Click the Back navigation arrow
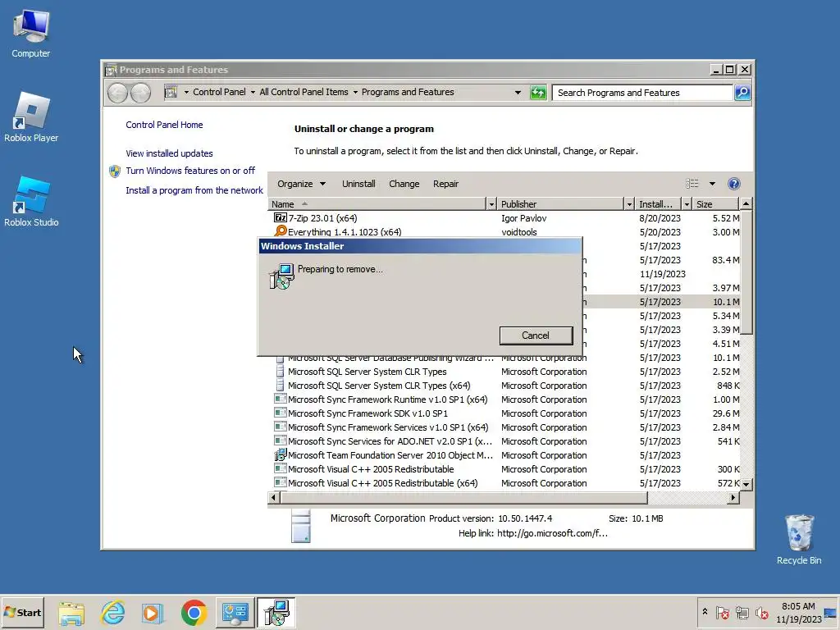 (117, 93)
